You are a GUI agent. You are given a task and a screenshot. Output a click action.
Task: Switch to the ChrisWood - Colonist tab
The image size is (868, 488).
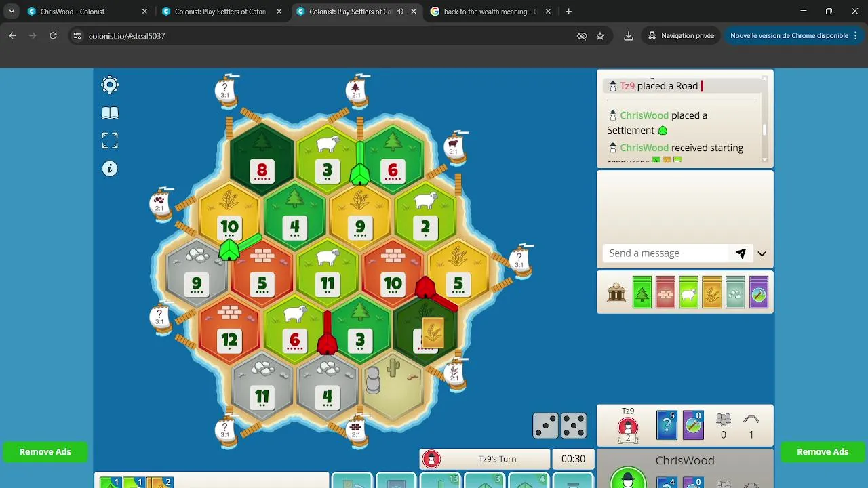(87, 12)
